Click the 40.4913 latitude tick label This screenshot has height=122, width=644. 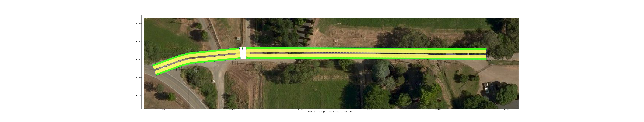(138, 23)
